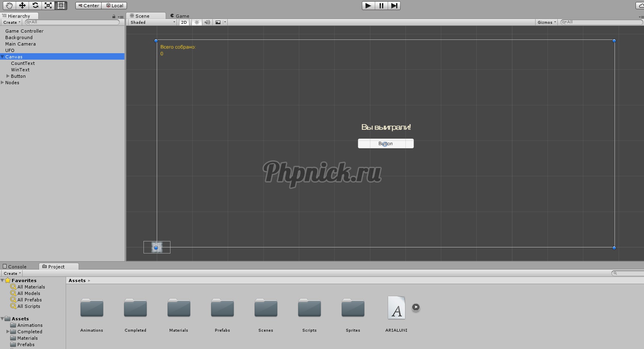Viewport: 644px width, 349px height.
Task: Click the Button element in Scene view
Action: click(x=386, y=143)
